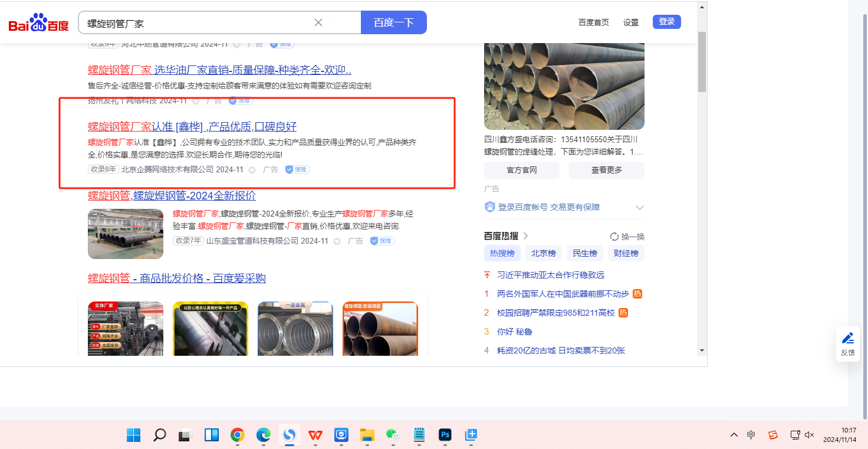Click the 换一换 refresh icon
Screen dimensions: 868x449
tap(614, 237)
